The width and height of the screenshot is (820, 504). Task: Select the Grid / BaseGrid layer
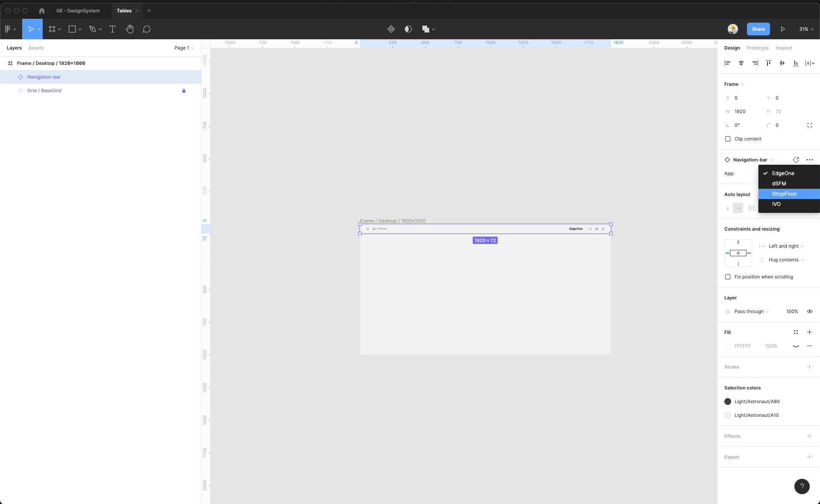[44, 91]
